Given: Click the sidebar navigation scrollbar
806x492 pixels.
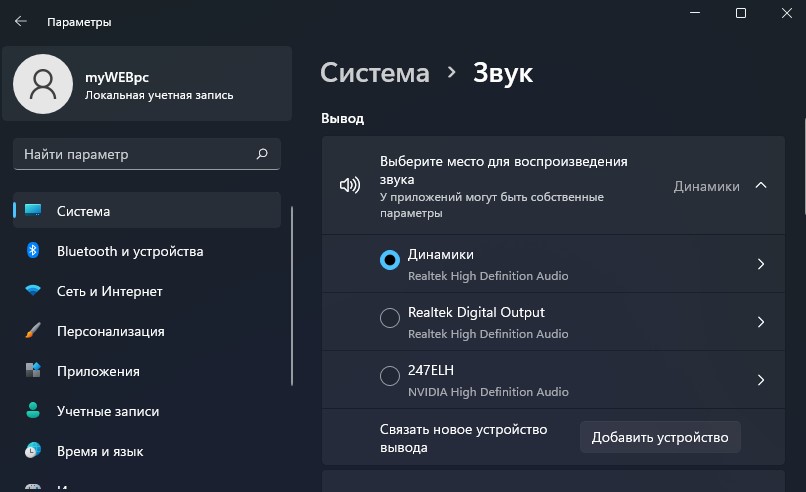Looking at the screenshot, I should [x=292, y=296].
